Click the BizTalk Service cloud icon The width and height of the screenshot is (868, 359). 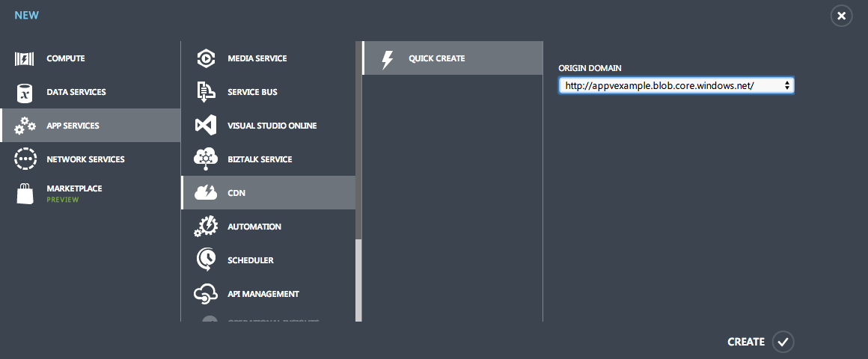tap(206, 159)
